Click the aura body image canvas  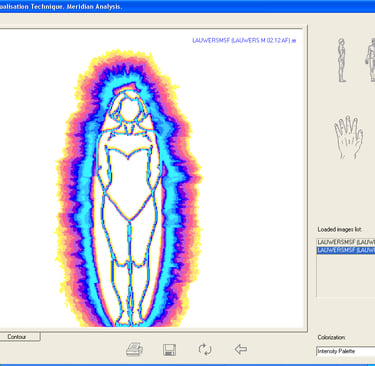point(151,178)
